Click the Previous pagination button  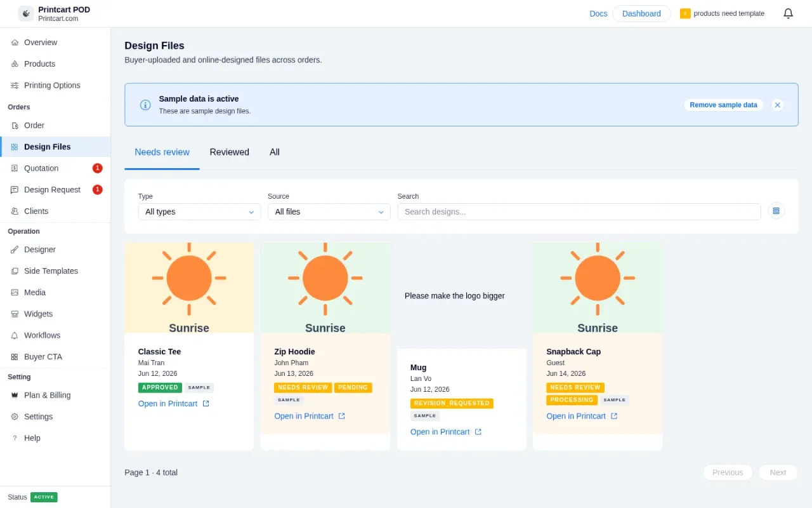pos(728,472)
